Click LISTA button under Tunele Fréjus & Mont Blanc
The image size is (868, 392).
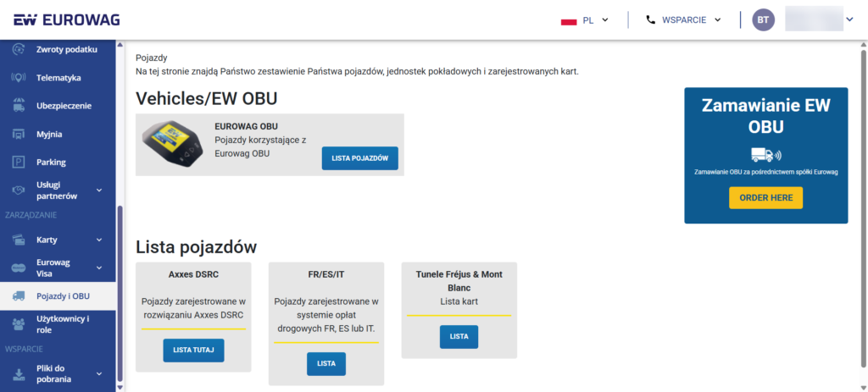[459, 337]
